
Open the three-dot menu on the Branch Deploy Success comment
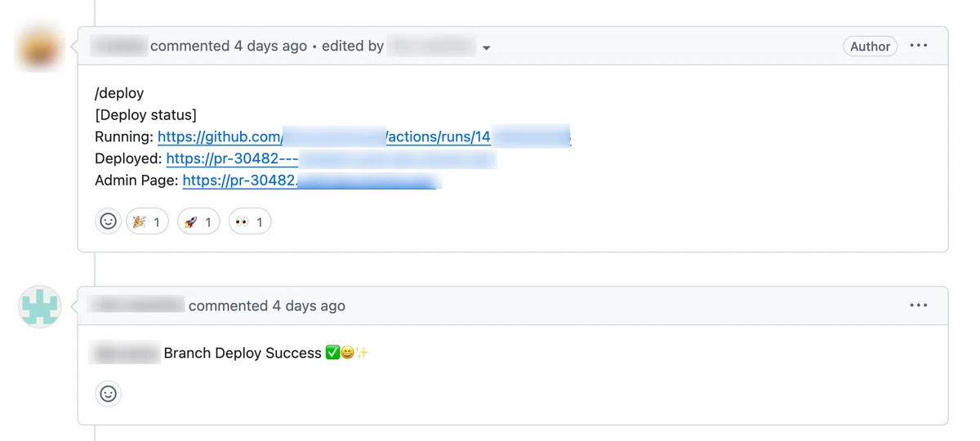tap(919, 305)
